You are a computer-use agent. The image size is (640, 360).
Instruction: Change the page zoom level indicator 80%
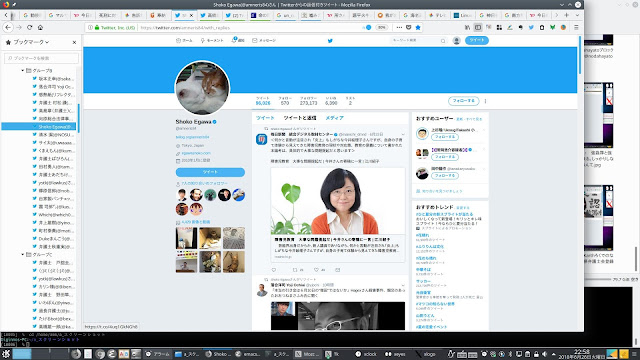(x=381, y=27)
